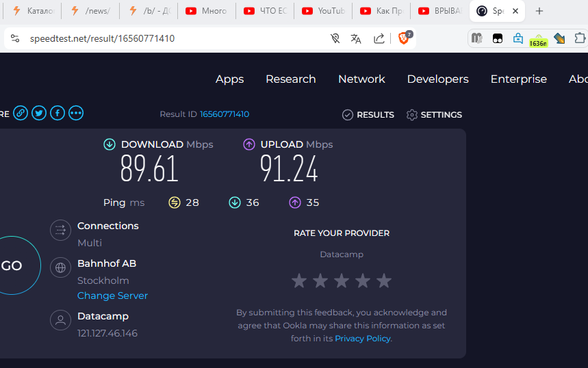The image size is (588, 368).
Task: Switch to the ВРЫВА YouTube tab
Action: point(439,11)
